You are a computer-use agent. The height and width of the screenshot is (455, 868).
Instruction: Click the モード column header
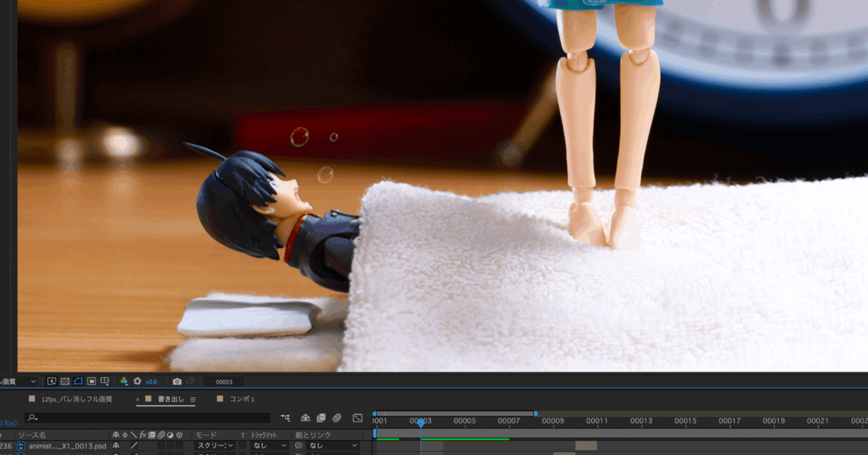tap(206, 435)
